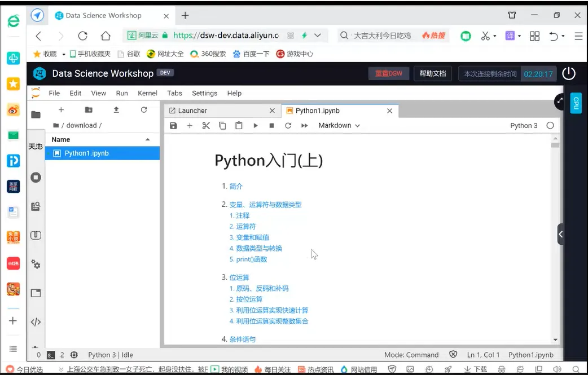Open the 百度一下 bookmark

tap(251, 54)
